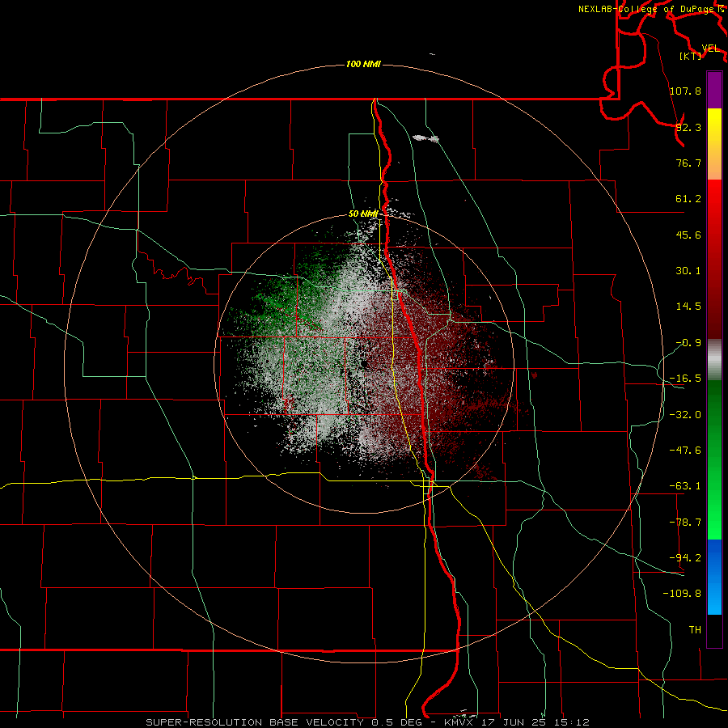Click the -32.0 scale value

click(685, 415)
